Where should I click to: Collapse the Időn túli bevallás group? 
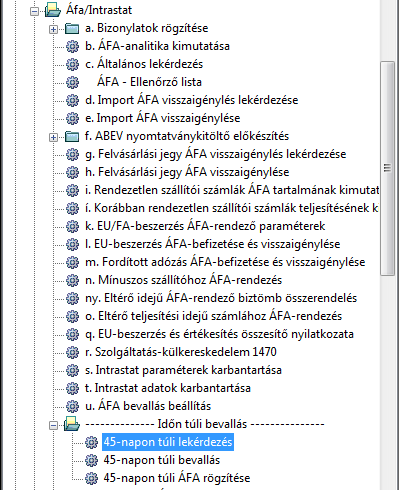[x=53, y=425]
